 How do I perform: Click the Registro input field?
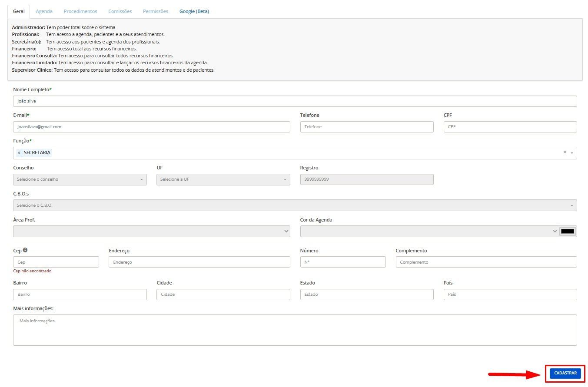pyautogui.click(x=367, y=179)
